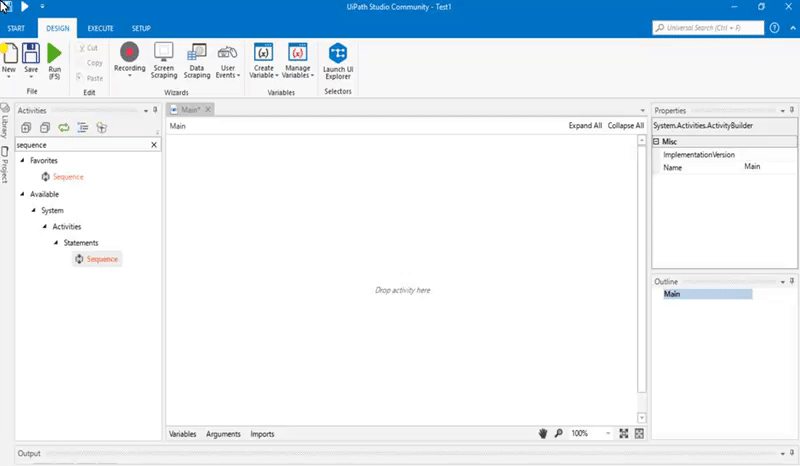Pin the Outline panel
The width and height of the screenshot is (800, 466).
click(792, 281)
